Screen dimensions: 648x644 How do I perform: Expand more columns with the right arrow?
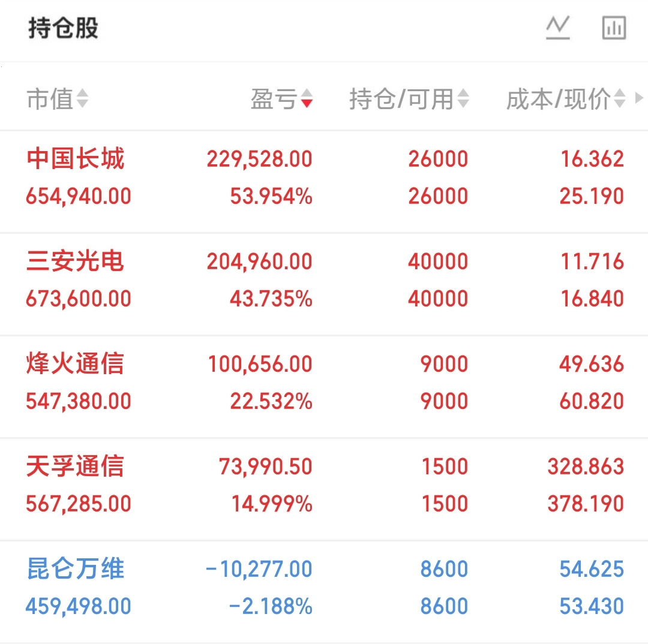639,98
